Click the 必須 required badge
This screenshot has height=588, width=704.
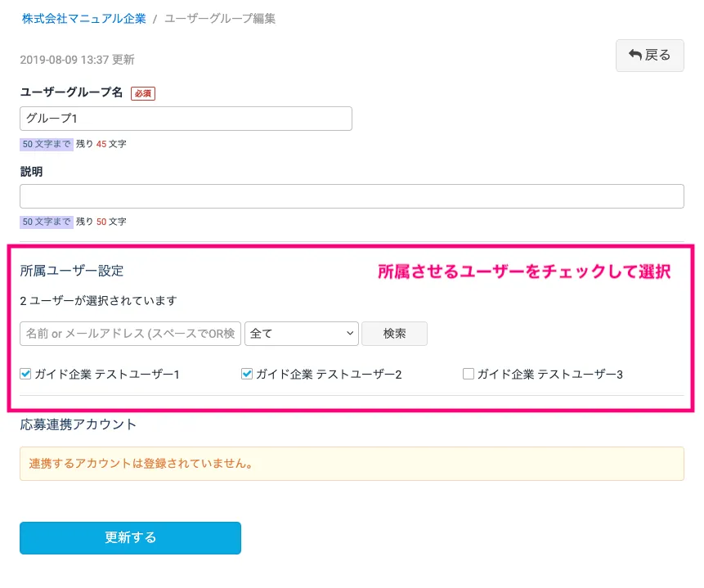pos(142,93)
